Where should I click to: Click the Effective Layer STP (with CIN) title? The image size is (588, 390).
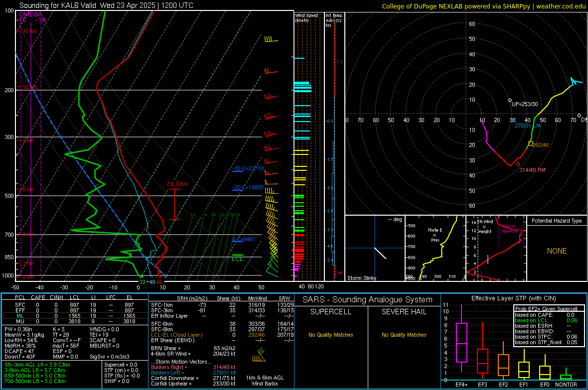513,298
